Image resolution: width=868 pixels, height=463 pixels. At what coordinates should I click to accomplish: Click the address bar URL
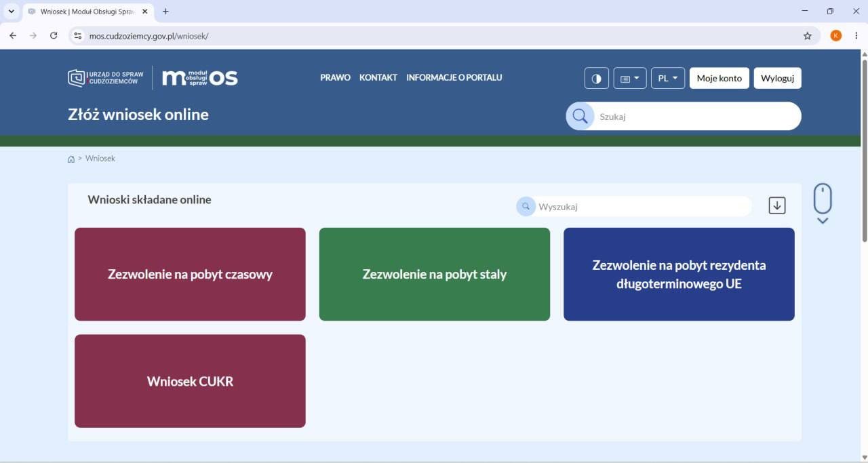coord(149,36)
